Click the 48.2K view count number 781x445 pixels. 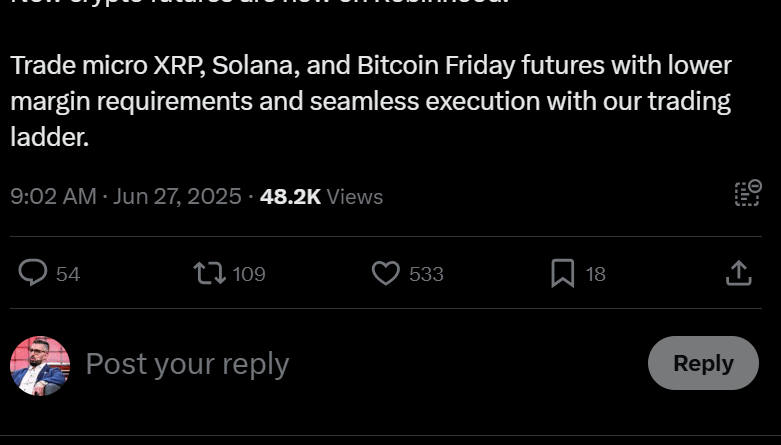click(x=290, y=197)
